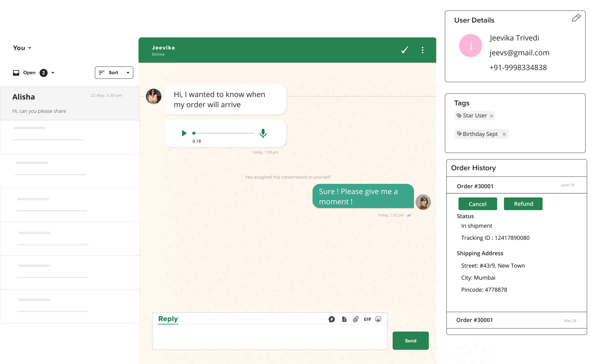Click the '22 May, 5:30 pm' timestamp
The width and height of the screenshot is (597, 364).
pos(106,95)
